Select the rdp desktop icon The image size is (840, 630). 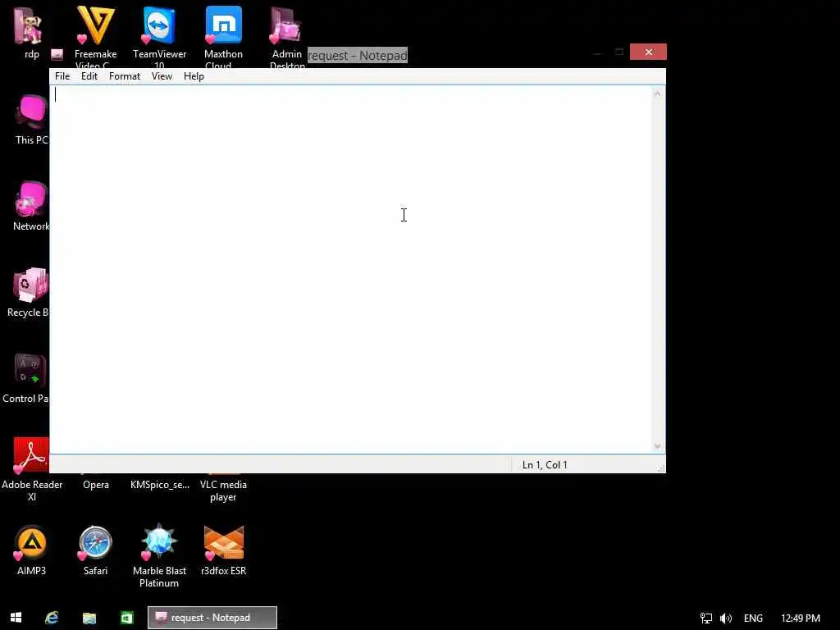click(x=29, y=32)
